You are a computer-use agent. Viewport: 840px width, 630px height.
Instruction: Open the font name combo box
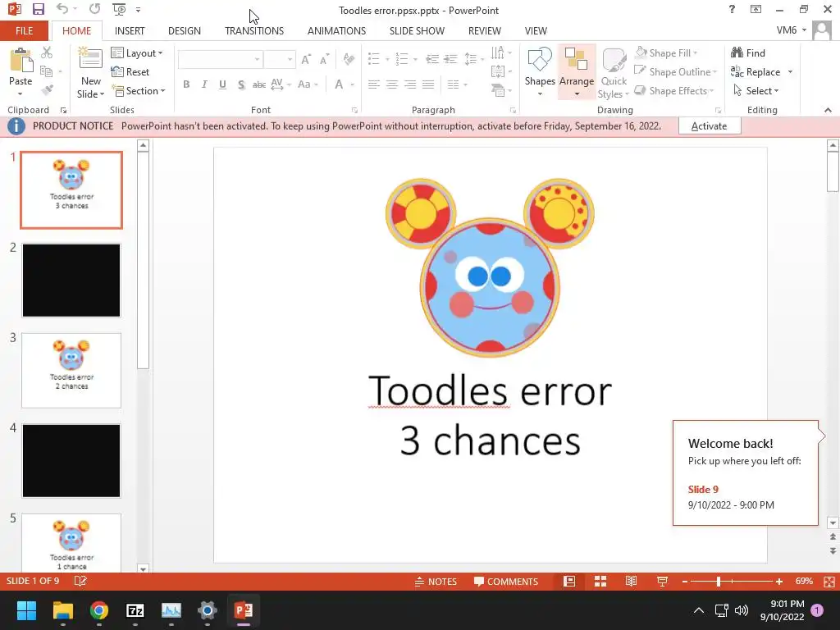tap(220, 59)
